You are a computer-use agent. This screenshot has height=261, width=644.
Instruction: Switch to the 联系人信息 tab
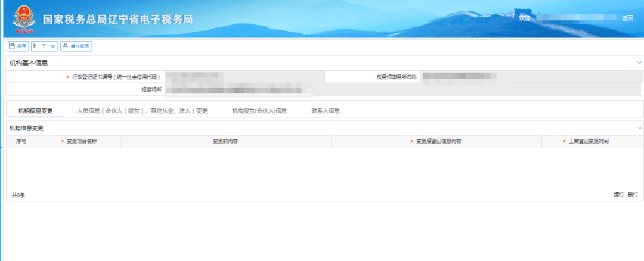pyautogui.click(x=326, y=111)
